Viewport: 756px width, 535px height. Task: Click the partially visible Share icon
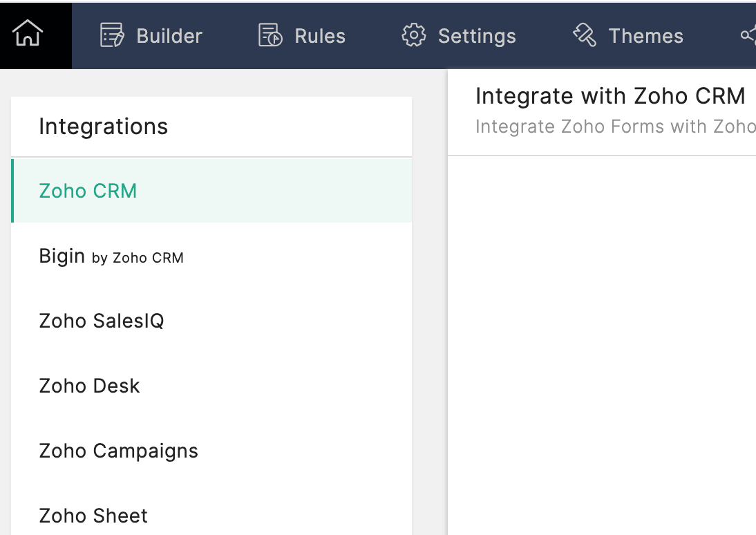click(x=748, y=35)
